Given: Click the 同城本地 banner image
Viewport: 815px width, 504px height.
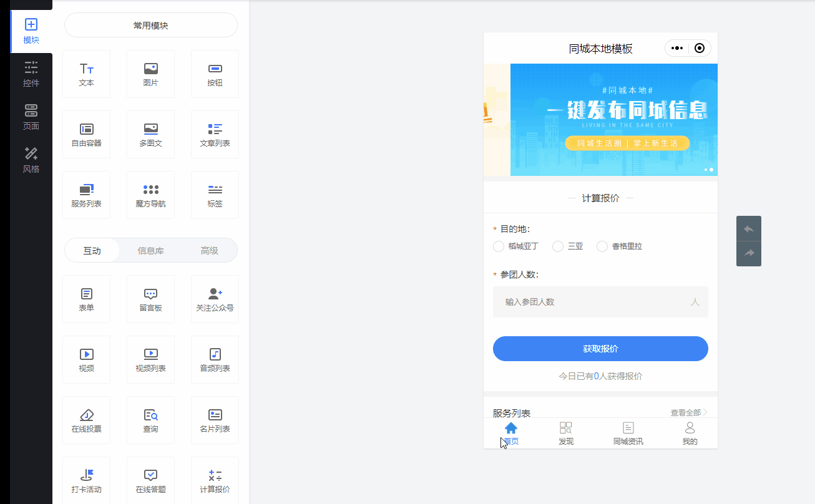Looking at the screenshot, I should 614,120.
